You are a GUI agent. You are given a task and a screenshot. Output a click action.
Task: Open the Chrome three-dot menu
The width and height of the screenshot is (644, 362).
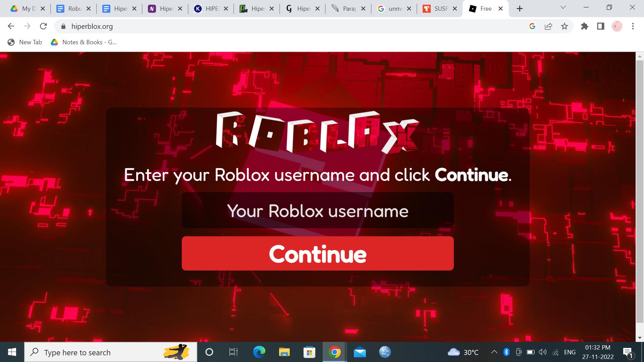pyautogui.click(x=633, y=26)
